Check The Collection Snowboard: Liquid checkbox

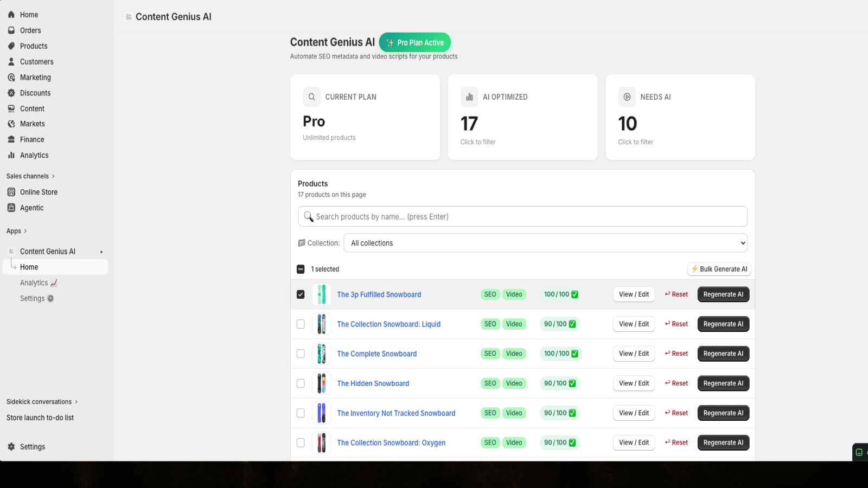(x=301, y=324)
